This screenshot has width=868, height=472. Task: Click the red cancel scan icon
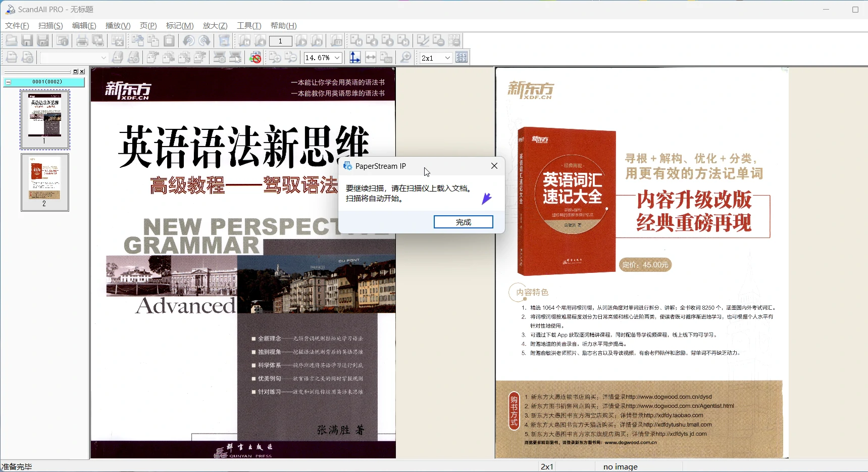click(x=256, y=58)
